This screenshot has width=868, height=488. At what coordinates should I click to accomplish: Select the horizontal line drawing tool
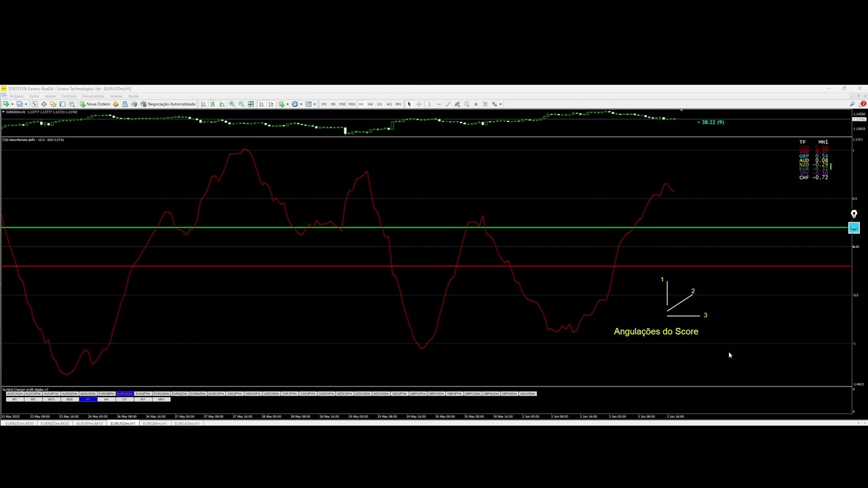click(x=439, y=104)
